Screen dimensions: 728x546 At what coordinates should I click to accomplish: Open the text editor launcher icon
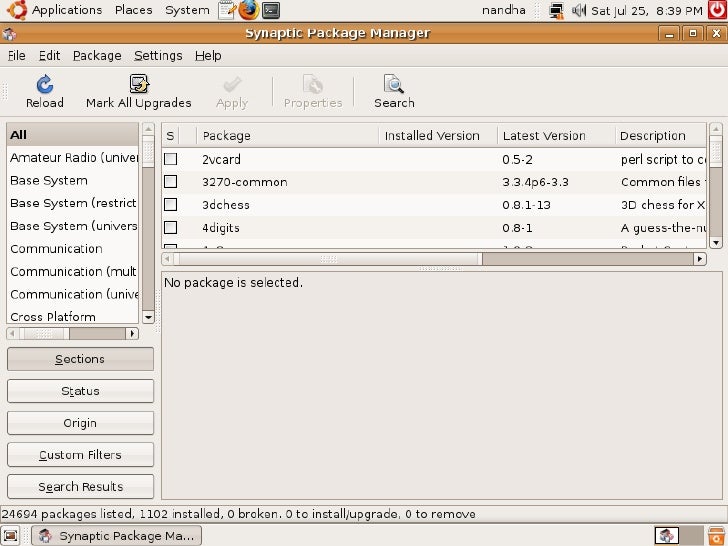click(228, 10)
